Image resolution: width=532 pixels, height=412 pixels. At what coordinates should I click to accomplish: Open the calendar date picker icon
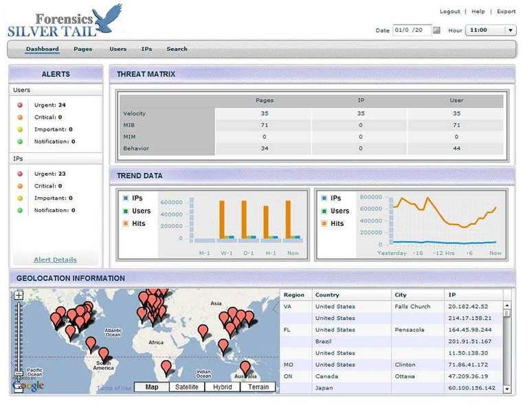point(436,30)
